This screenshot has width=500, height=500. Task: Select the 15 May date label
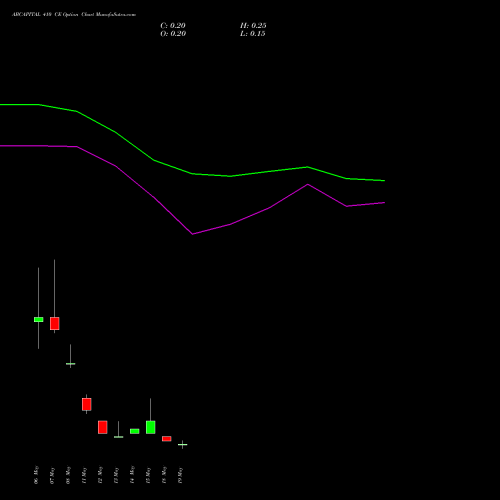tap(148, 475)
